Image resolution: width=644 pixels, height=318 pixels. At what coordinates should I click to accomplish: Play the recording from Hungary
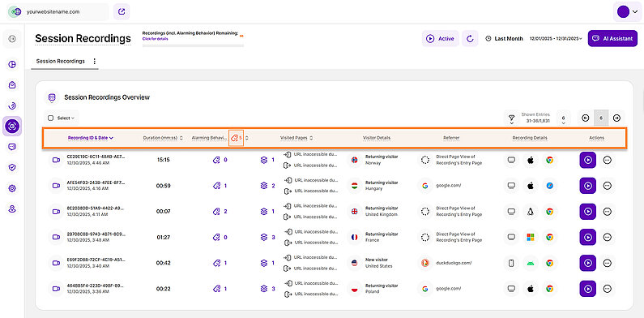click(588, 186)
